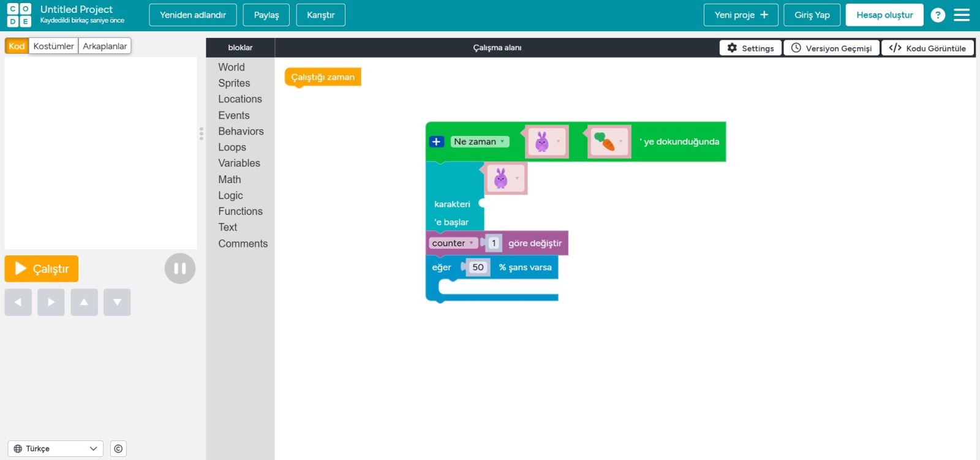Screen dimensions: 980x460
Task: Open carrot sprite picker dropdown
Action: [x=620, y=141]
